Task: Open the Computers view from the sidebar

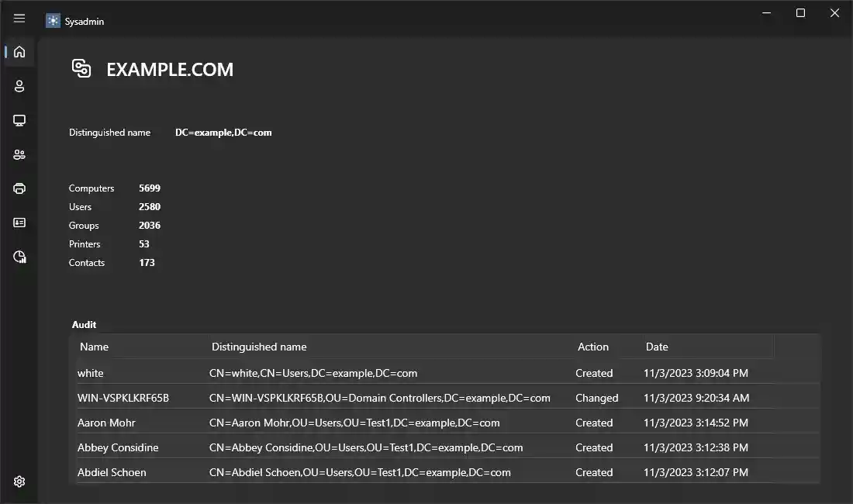Action: point(19,120)
